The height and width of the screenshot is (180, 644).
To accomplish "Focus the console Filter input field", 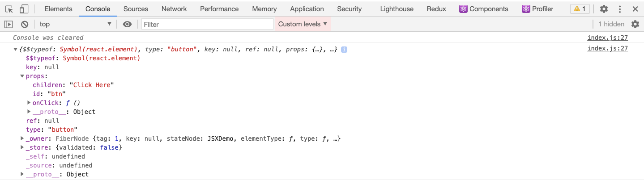I will [207, 24].
